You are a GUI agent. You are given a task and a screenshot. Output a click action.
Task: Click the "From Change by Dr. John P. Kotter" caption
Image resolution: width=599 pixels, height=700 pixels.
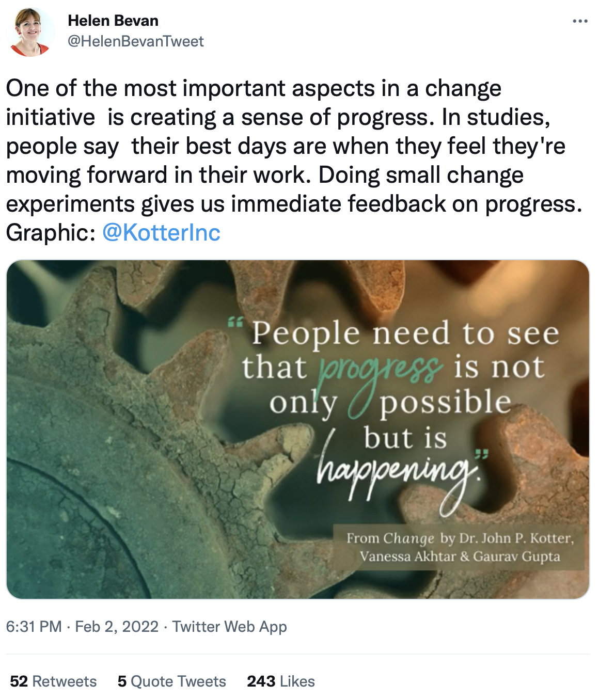tap(460, 538)
